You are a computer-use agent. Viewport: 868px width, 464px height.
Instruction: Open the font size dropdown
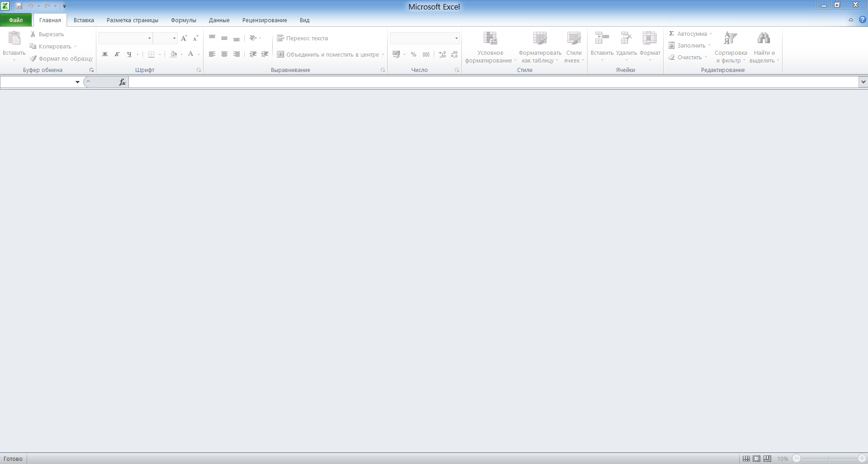pyautogui.click(x=174, y=38)
